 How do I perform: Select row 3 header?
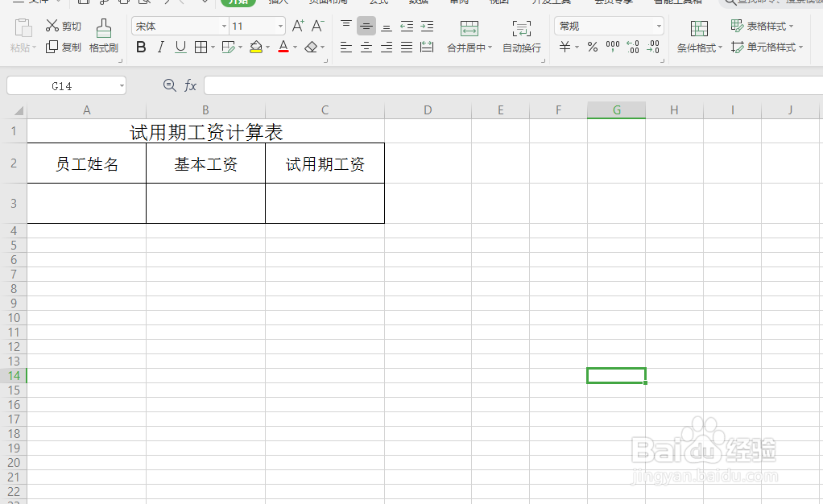(x=14, y=203)
